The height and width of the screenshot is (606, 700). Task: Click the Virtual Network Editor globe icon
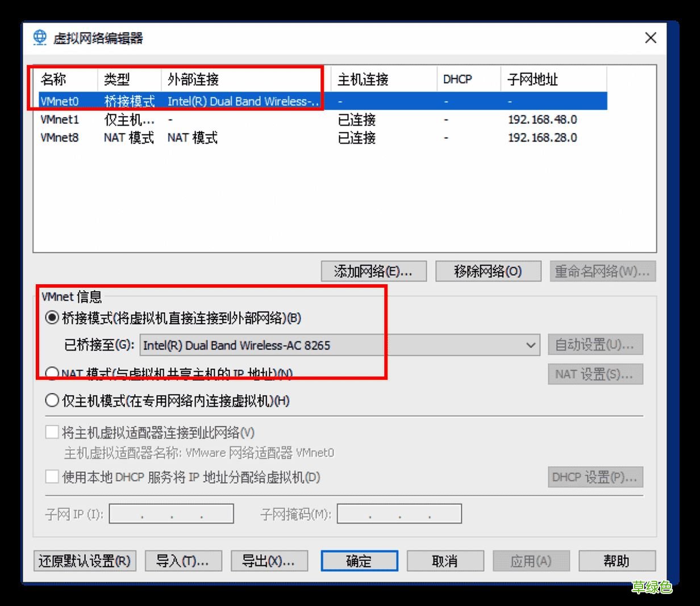pyautogui.click(x=40, y=38)
